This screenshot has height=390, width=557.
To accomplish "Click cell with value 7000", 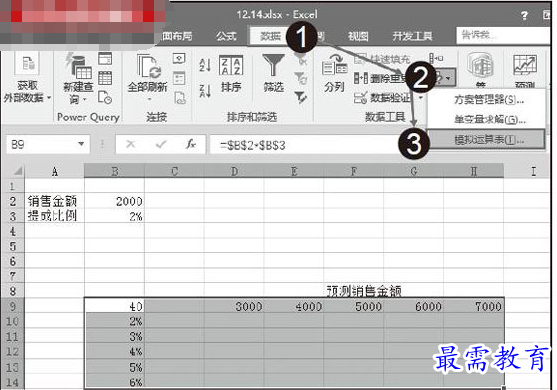I will pyautogui.click(x=474, y=306).
